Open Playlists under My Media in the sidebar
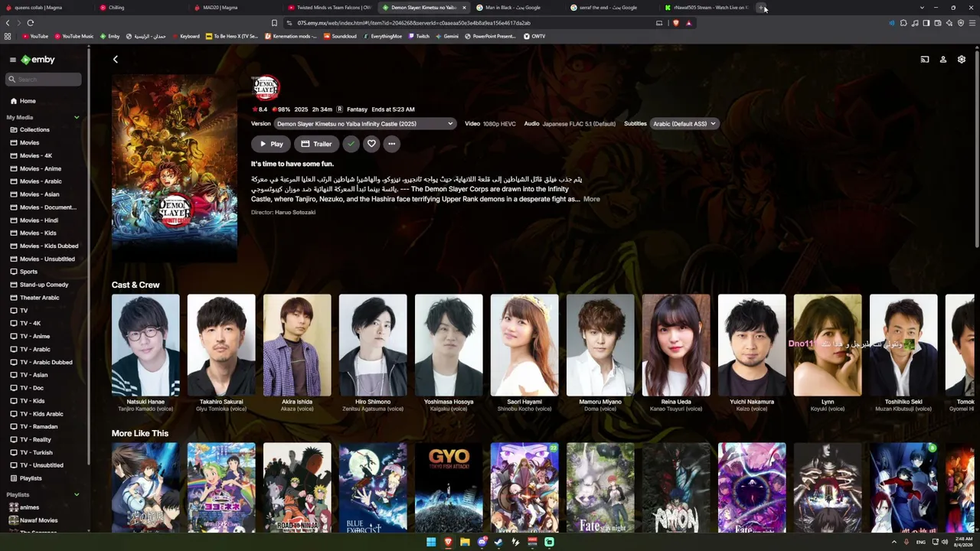 [x=31, y=478]
